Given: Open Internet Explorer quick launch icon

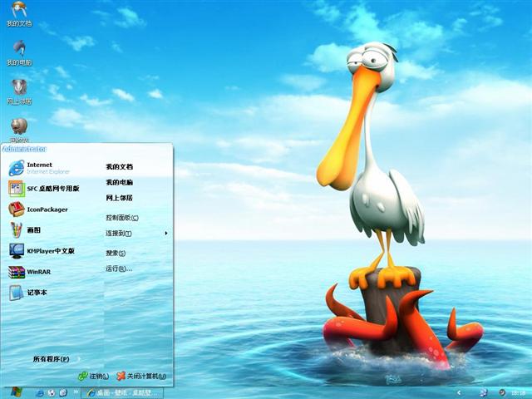Looking at the screenshot, I should pyautogui.click(x=39, y=393).
